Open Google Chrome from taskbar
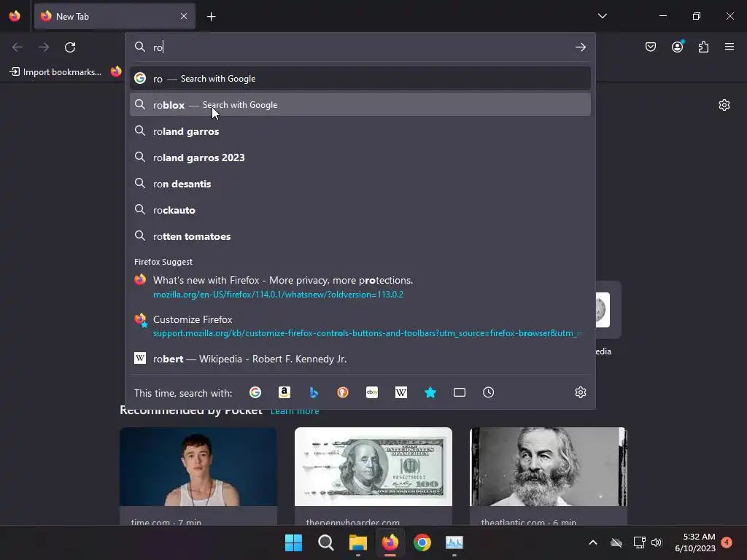This screenshot has height=560, width=747. click(x=422, y=542)
